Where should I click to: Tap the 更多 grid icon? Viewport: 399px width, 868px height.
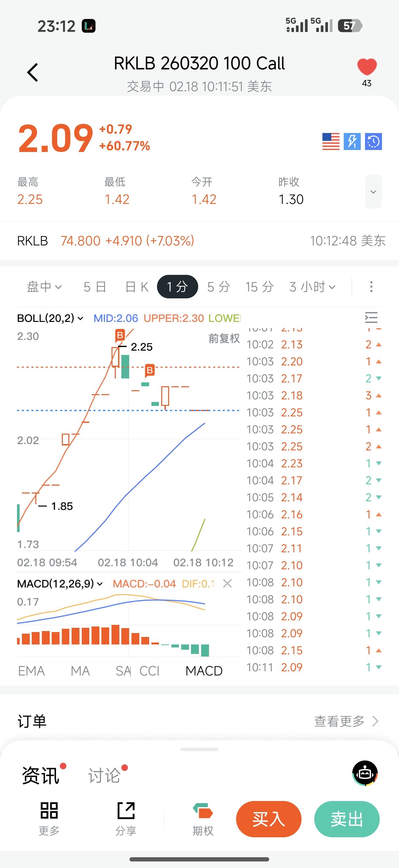[x=49, y=810]
